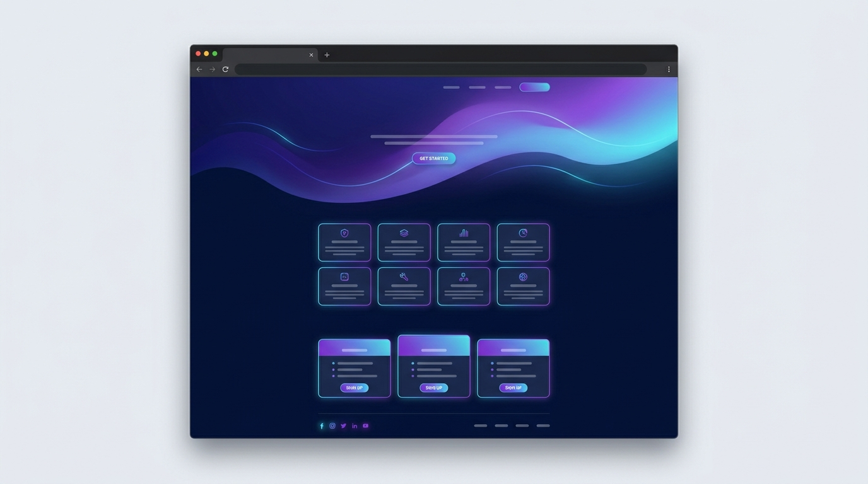The height and width of the screenshot is (484, 868).
Task: Click the wrench tool feature icon
Action: pos(404,277)
